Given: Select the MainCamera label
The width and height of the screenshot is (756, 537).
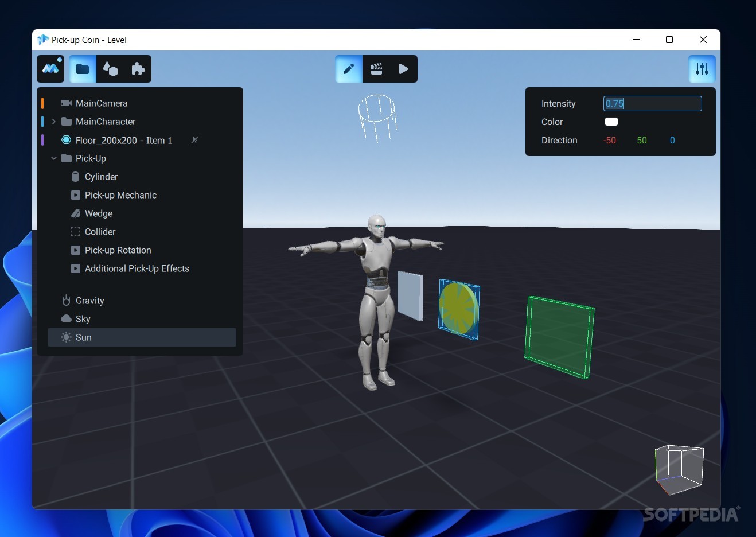Looking at the screenshot, I should [102, 103].
